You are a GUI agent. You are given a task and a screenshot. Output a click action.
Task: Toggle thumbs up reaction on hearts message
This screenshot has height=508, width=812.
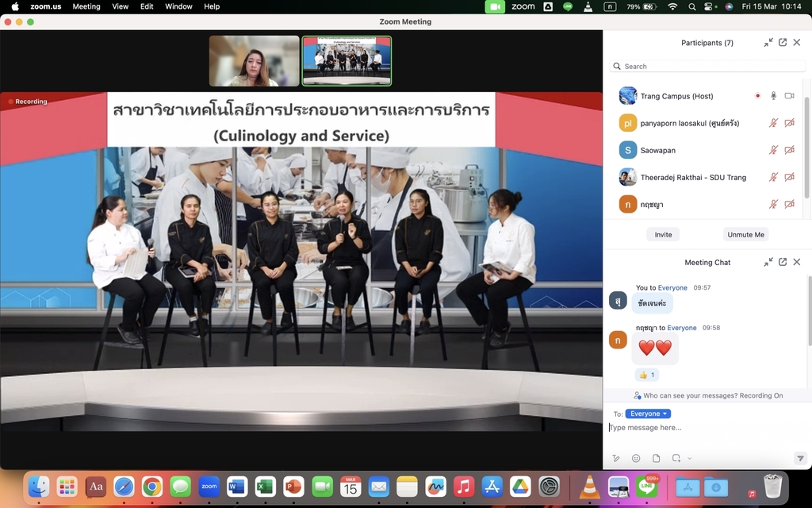(647, 375)
